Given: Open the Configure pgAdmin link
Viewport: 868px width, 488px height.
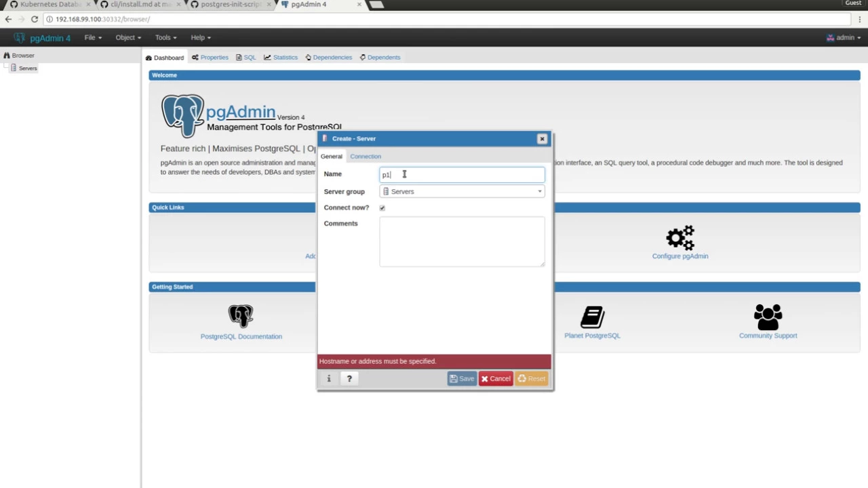Looking at the screenshot, I should click(x=680, y=256).
